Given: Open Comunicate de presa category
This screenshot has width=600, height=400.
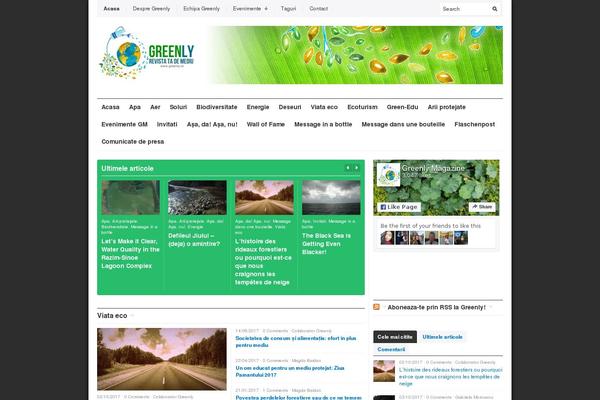Looking at the screenshot, I should click(132, 142).
